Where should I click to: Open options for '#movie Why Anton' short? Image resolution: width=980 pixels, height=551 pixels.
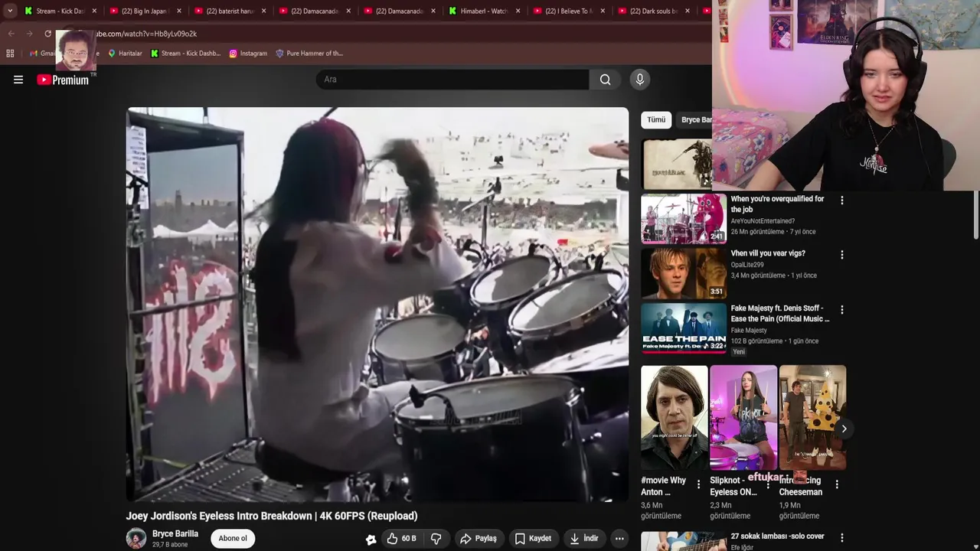(x=698, y=484)
